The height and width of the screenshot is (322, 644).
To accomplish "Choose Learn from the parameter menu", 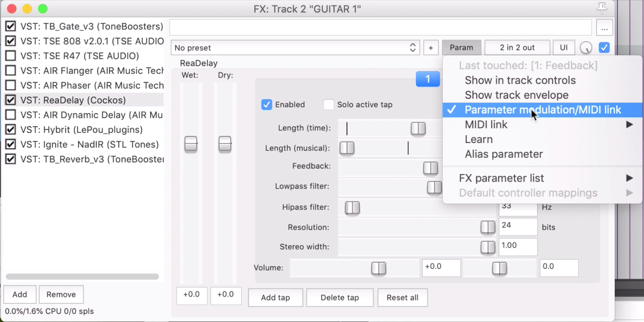I will tap(479, 139).
